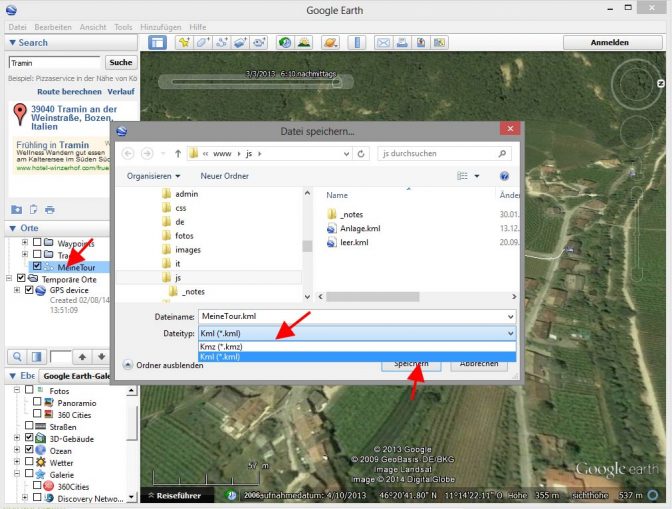
Task: Open help in the save dialog
Action: click(504, 176)
